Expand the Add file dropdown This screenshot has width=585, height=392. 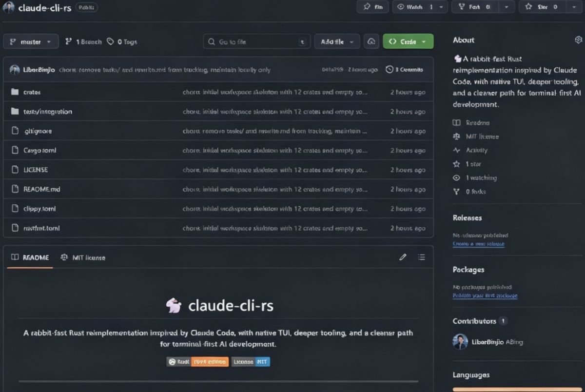tap(337, 41)
